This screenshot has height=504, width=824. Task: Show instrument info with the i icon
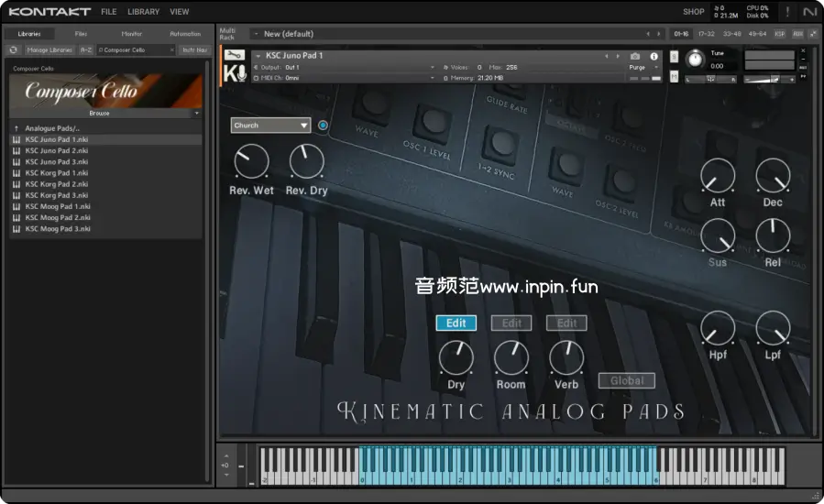(654, 56)
